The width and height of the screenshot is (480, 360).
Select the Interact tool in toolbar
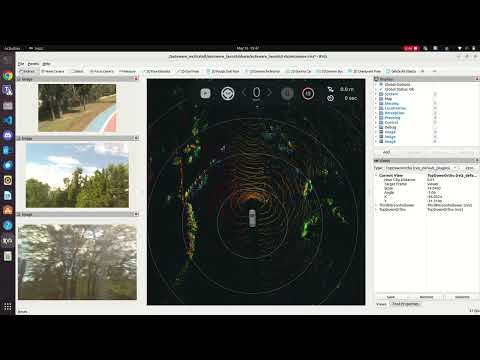(27, 71)
